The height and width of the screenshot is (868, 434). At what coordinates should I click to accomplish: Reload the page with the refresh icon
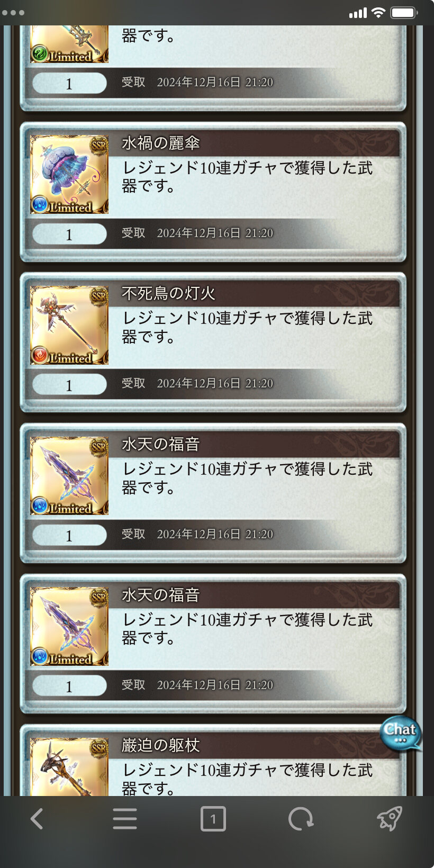click(301, 819)
